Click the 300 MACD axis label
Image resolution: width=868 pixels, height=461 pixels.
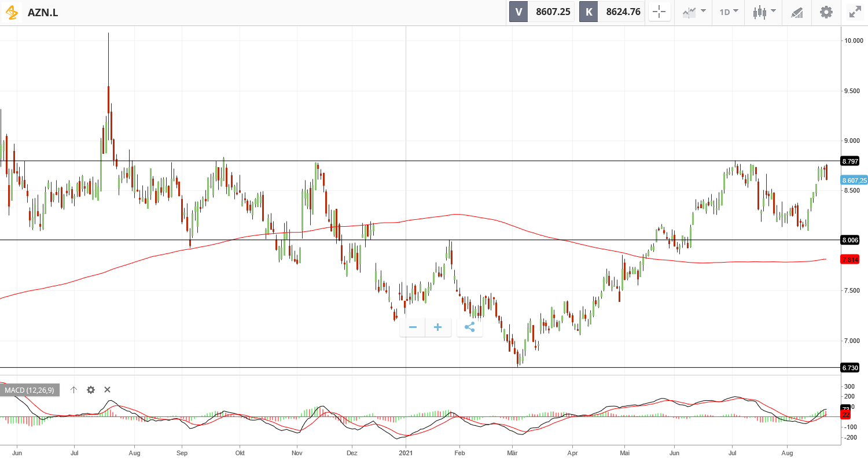(x=849, y=386)
